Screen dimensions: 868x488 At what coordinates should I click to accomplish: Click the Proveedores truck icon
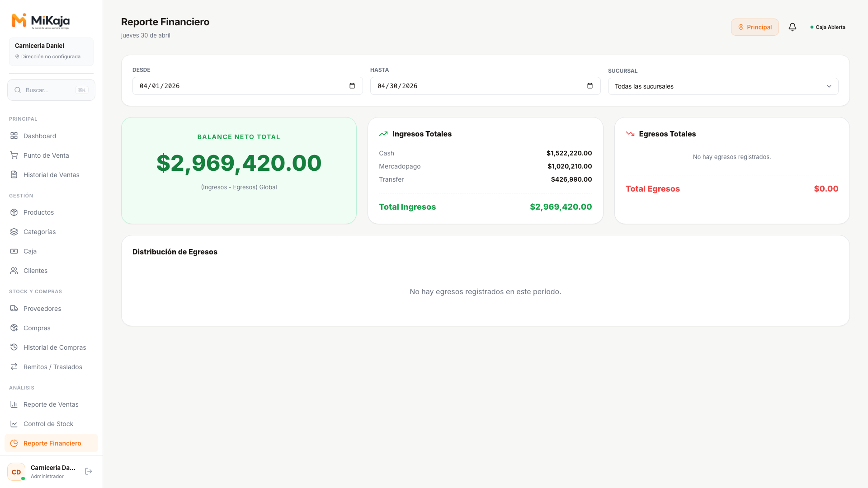[x=14, y=309]
